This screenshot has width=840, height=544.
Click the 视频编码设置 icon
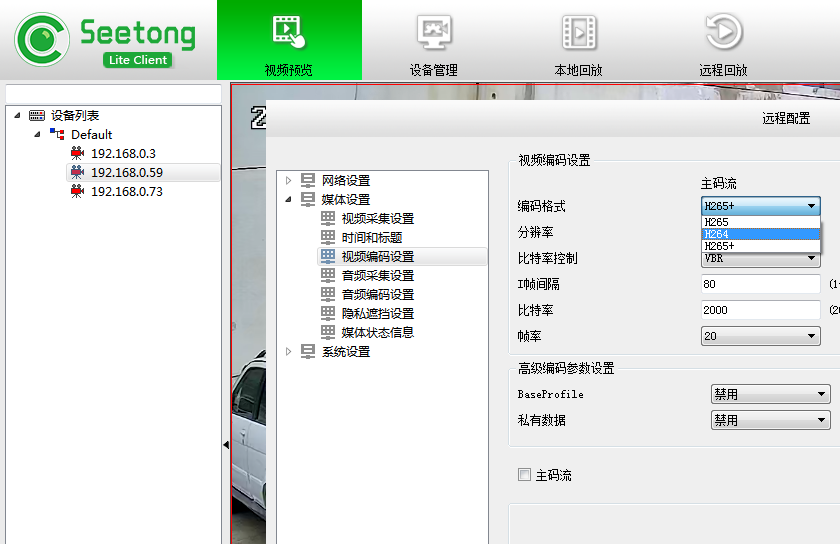pyautogui.click(x=328, y=256)
